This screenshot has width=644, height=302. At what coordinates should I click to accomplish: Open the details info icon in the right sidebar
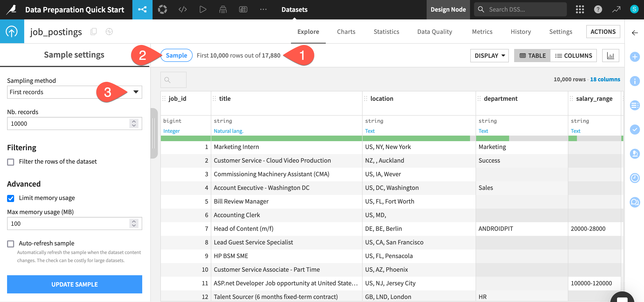pyautogui.click(x=635, y=81)
